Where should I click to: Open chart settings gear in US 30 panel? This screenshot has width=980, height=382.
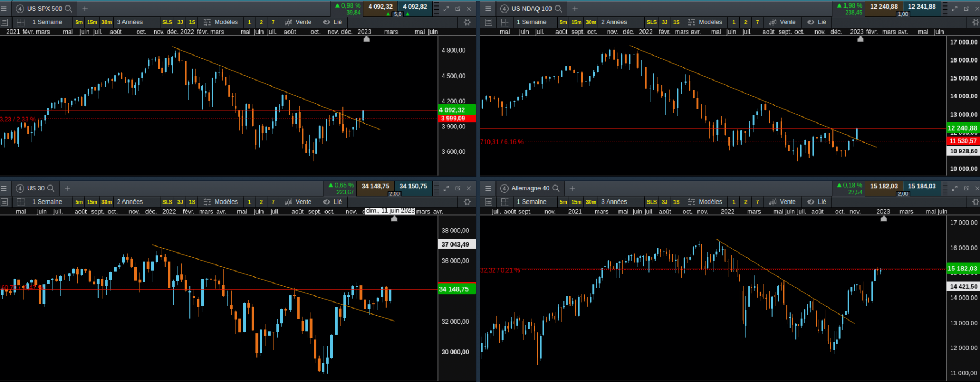[x=467, y=202]
